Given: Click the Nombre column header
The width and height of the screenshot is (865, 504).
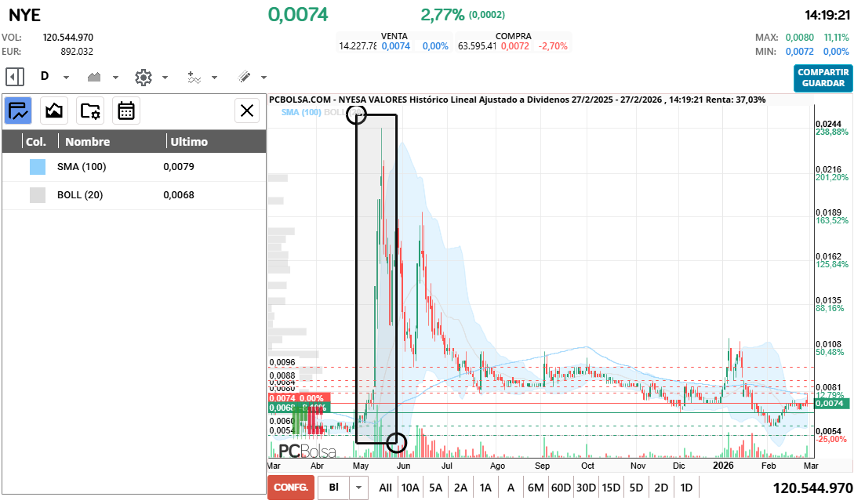Looking at the screenshot, I should click(88, 142).
